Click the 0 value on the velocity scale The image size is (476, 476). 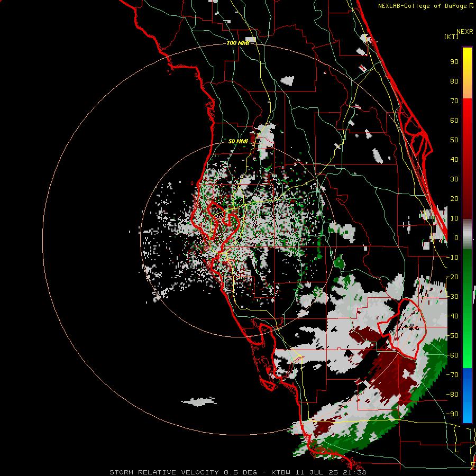point(456,238)
